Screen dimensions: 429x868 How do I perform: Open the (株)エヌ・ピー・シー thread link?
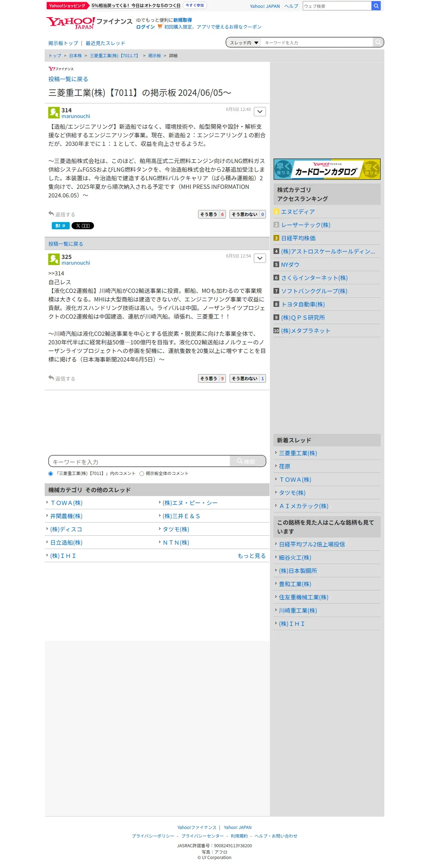190,503
